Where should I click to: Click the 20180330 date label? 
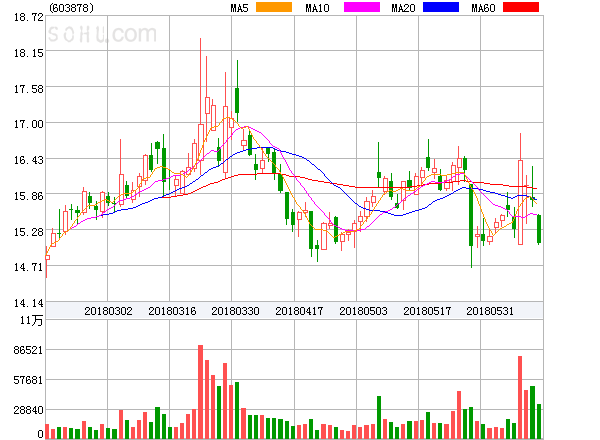[235, 311]
